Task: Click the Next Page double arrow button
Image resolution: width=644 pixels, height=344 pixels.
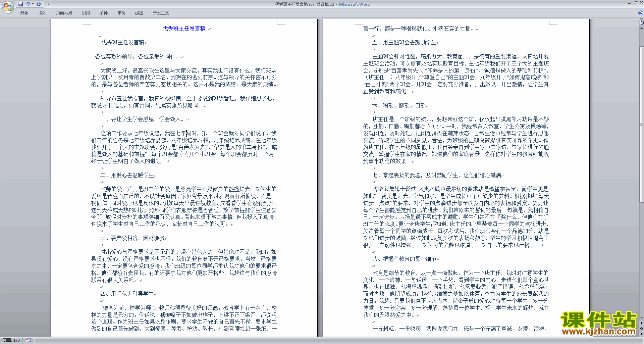Action: [x=642, y=333]
